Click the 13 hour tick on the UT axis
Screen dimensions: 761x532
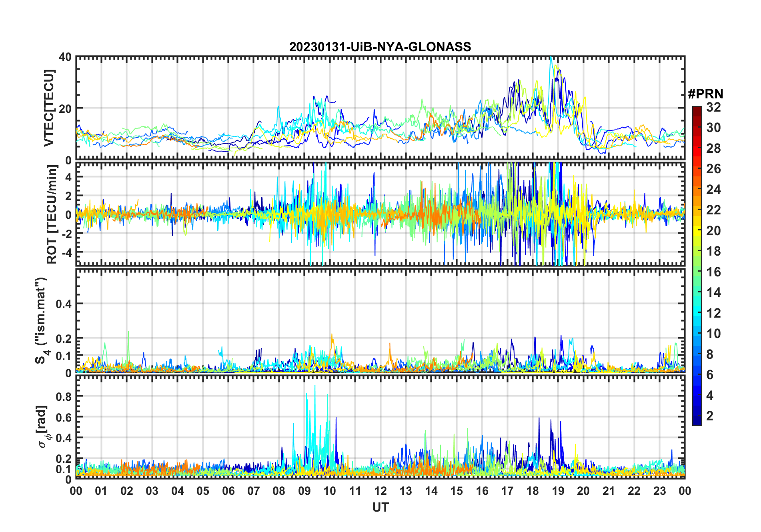[406, 491]
